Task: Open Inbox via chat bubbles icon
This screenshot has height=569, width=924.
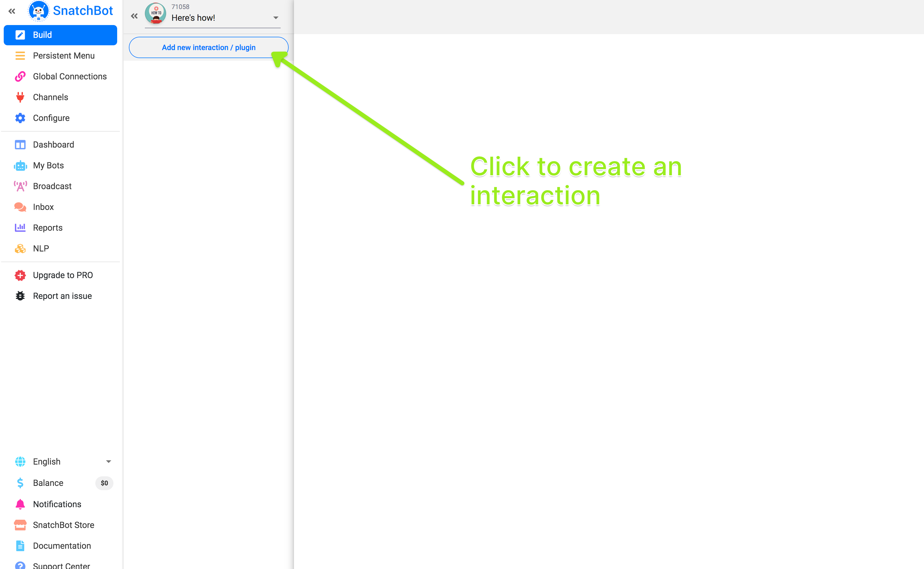Action: pyautogui.click(x=20, y=207)
